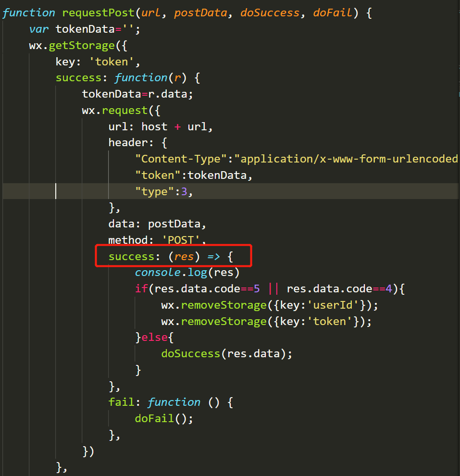Click the "token":tokenData line
This screenshot has width=460, height=476.
(x=194, y=175)
